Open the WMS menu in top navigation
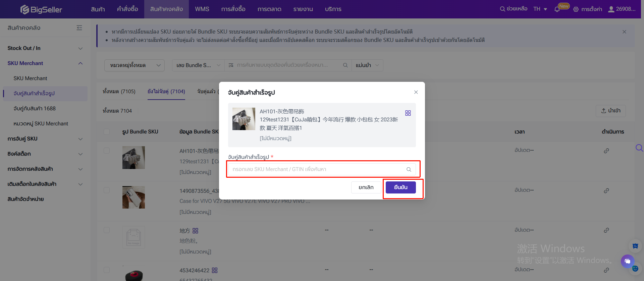Screen dimensions: 644x281 [202, 9]
